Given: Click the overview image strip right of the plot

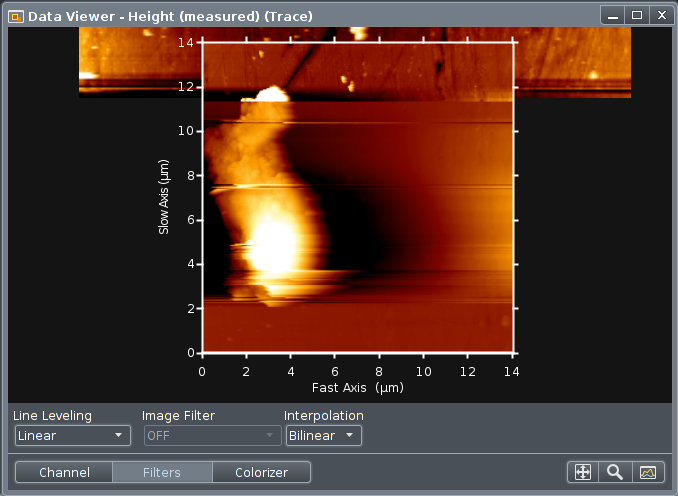Looking at the screenshot, I should click(x=572, y=62).
